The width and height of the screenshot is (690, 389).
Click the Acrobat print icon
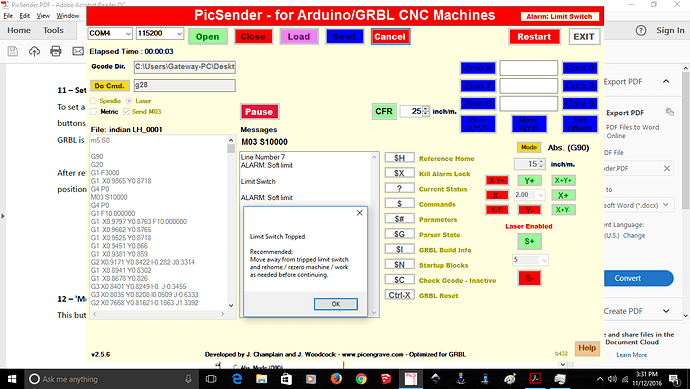click(55, 51)
